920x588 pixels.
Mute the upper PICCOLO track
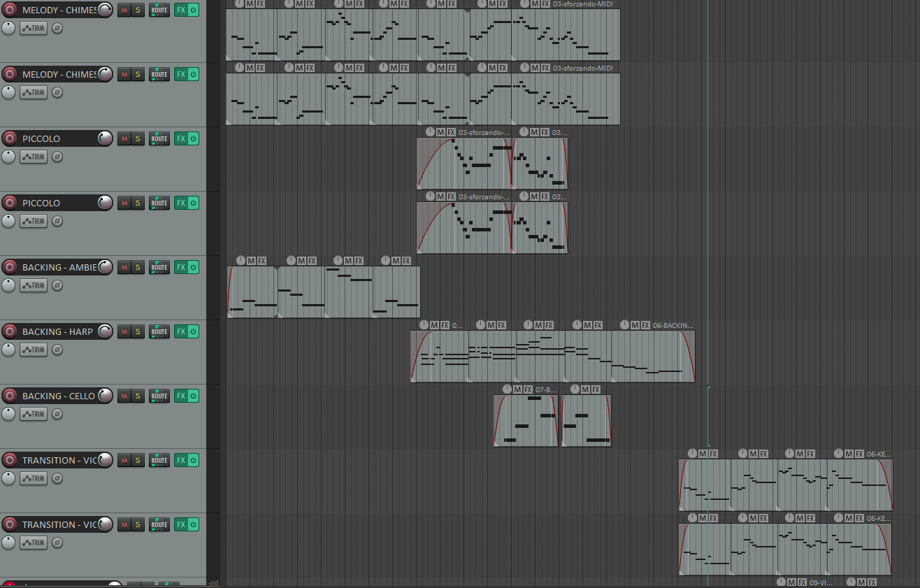pos(124,138)
